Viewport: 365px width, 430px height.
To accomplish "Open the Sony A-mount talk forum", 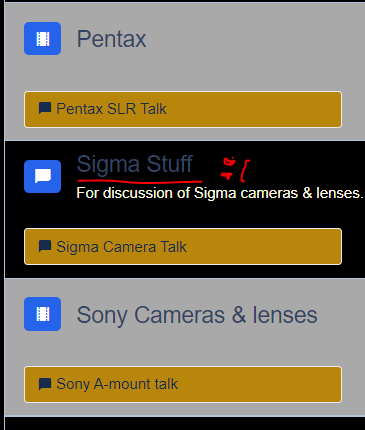I will (183, 384).
